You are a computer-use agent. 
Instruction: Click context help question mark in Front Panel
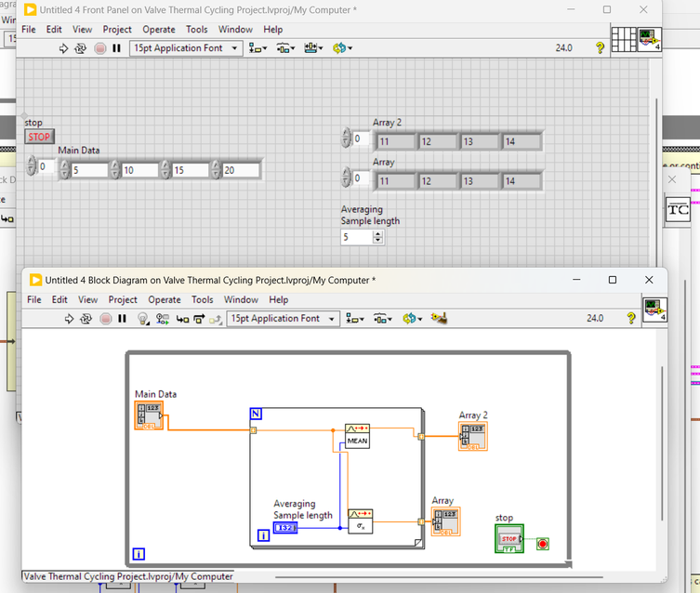point(600,47)
